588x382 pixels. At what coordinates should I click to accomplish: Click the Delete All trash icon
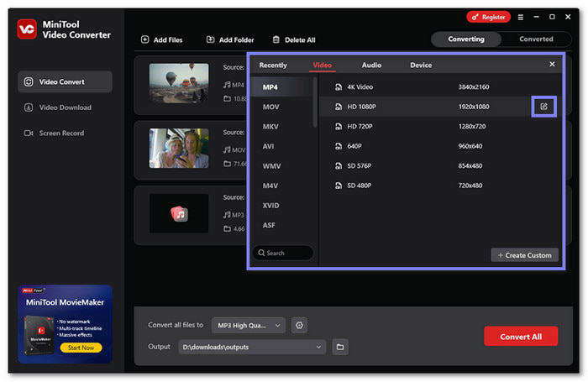tap(275, 39)
